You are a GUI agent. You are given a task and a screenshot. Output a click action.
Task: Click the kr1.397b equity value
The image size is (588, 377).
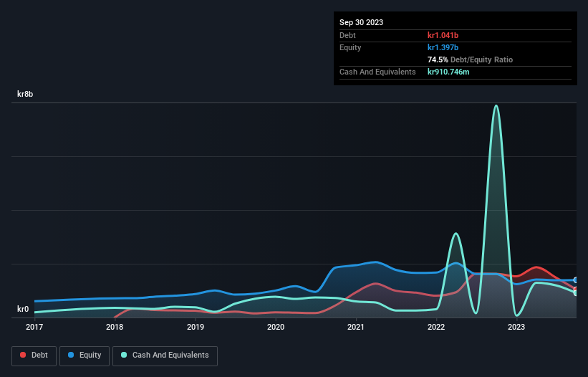click(443, 47)
